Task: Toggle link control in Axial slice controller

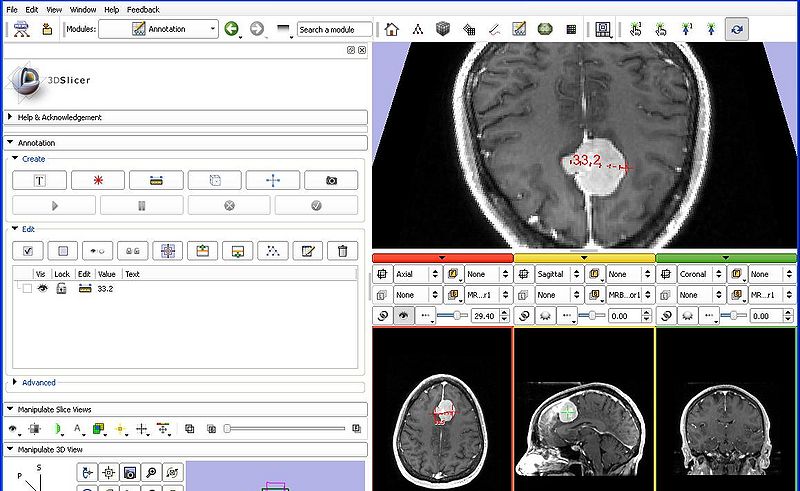Action: (x=383, y=316)
